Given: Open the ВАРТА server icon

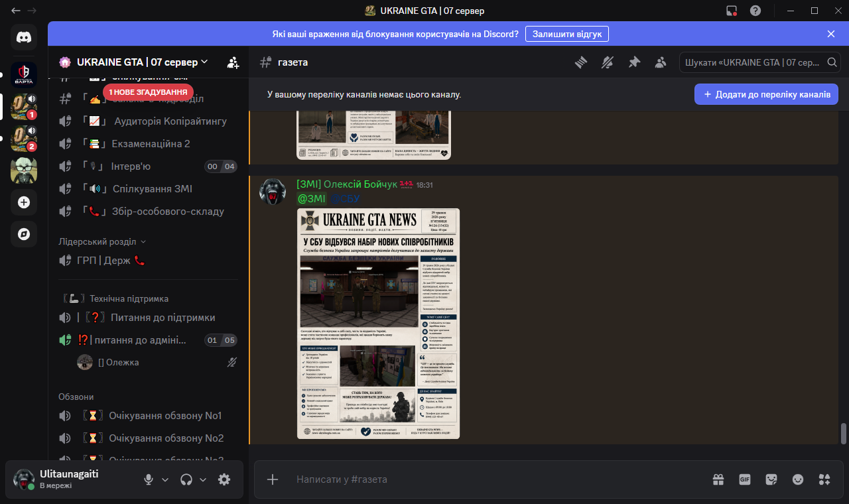Looking at the screenshot, I should [24, 75].
